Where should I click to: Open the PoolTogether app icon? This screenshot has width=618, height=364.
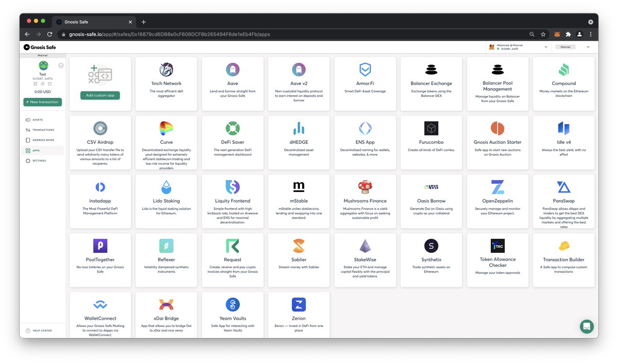click(x=100, y=246)
